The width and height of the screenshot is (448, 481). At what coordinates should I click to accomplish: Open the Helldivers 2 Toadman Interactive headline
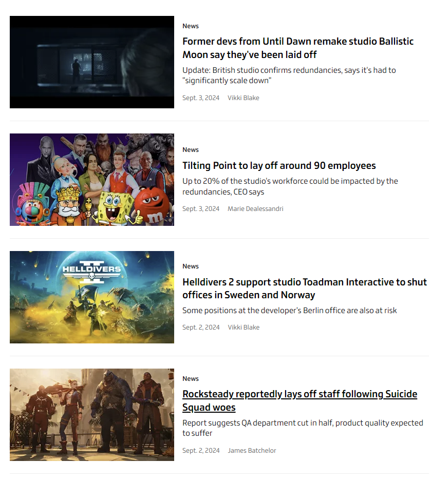coord(304,288)
